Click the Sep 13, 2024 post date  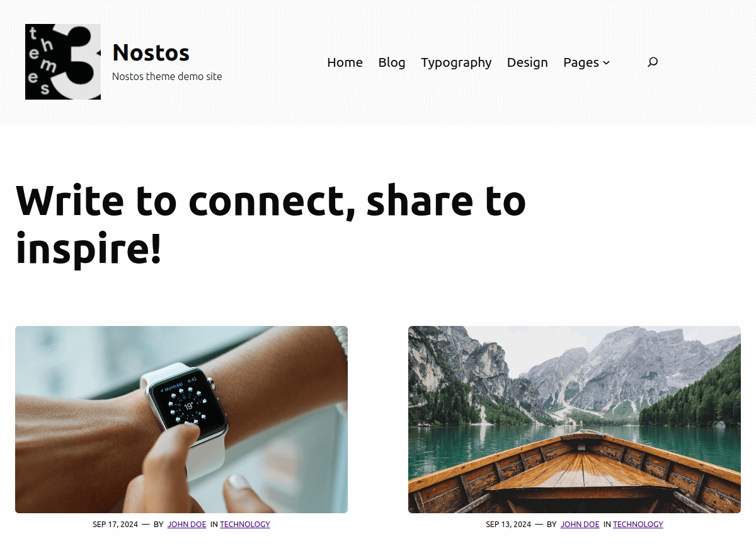click(x=508, y=525)
